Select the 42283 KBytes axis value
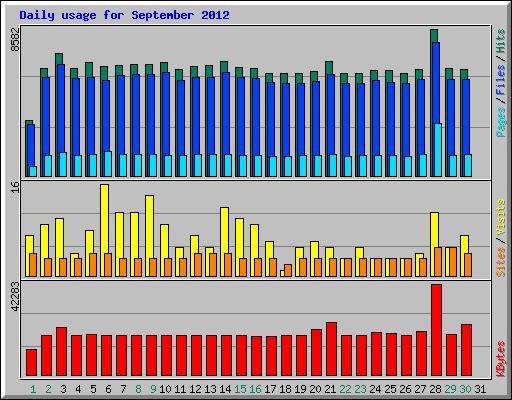 click(15, 297)
